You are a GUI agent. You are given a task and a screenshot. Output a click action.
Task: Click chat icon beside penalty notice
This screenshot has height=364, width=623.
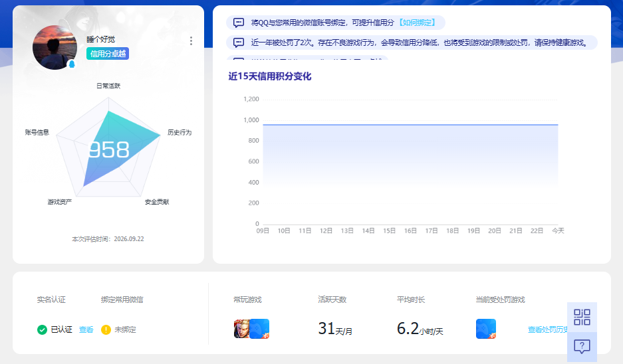239,43
